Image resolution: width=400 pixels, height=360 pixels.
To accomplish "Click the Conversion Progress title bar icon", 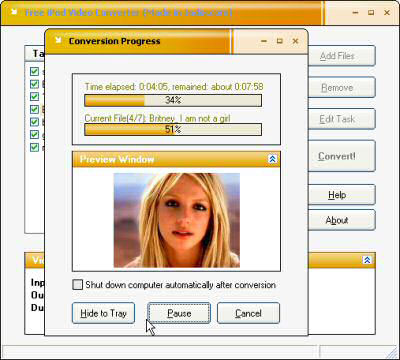I will click(x=58, y=41).
